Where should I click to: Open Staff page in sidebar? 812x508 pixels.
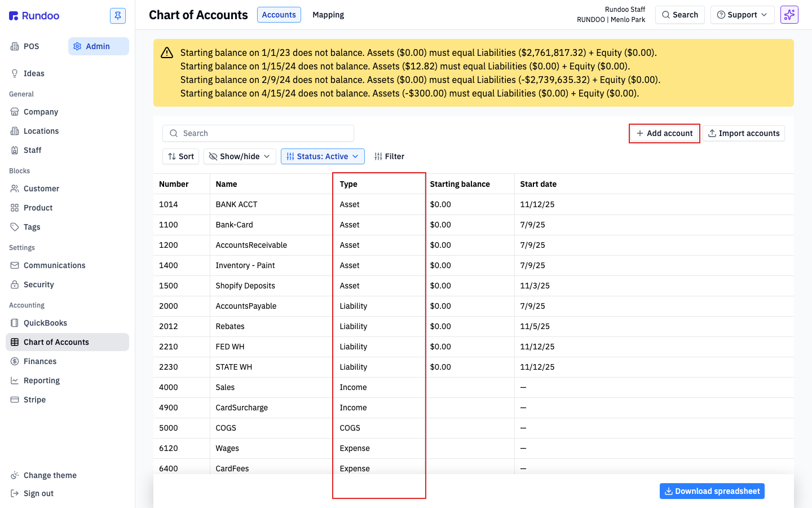point(32,150)
